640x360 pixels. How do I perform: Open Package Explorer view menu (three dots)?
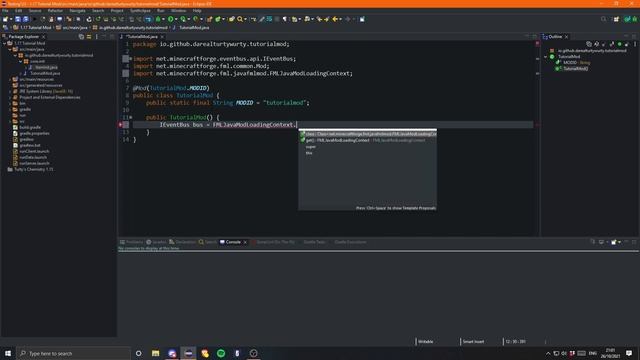[96, 37]
